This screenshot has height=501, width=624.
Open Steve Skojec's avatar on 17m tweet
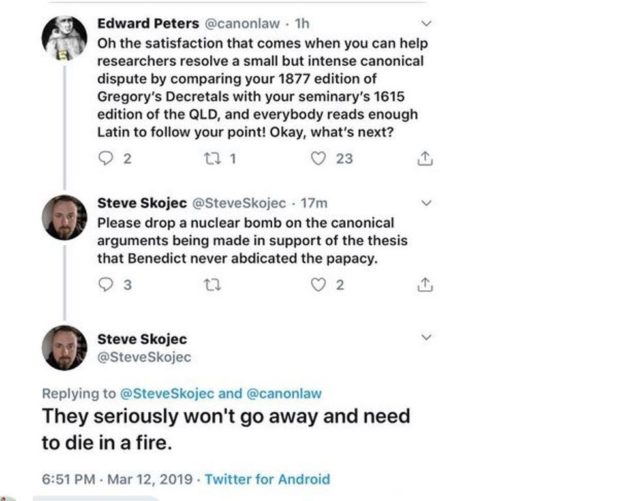pos(64,217)
